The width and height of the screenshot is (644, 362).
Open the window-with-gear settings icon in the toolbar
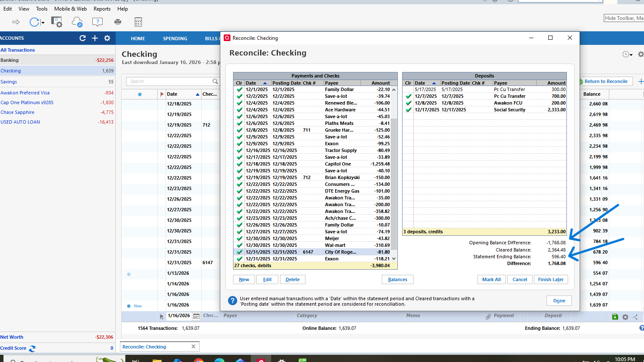[x=56, y=22]
